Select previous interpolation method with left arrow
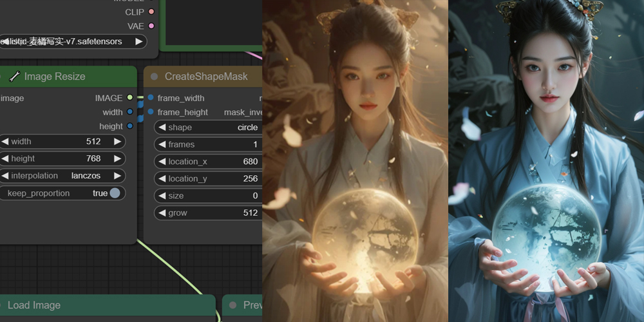 point(5,176)
